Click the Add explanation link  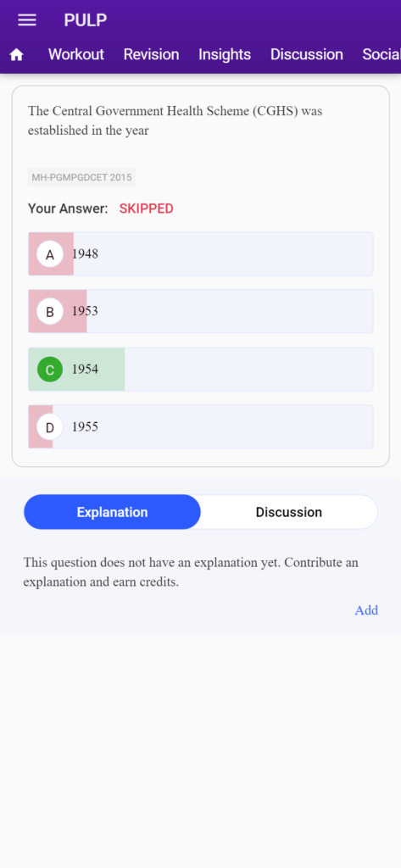pyautogui.click(x=366, y=610)
